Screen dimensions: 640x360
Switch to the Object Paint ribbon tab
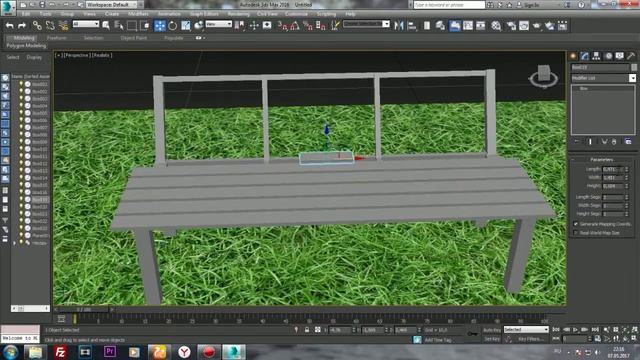pos(133,38)
